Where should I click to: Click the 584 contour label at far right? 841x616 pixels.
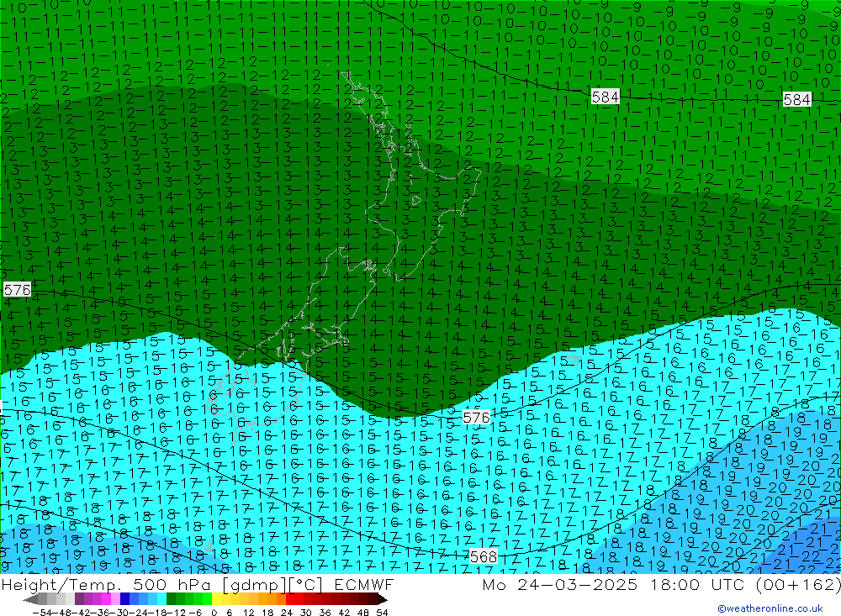tap(796, 100)
